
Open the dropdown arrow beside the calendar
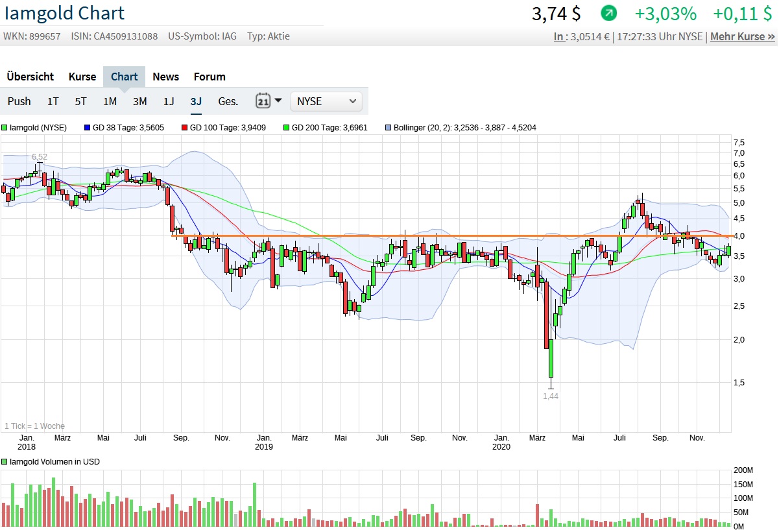[278, 101]
